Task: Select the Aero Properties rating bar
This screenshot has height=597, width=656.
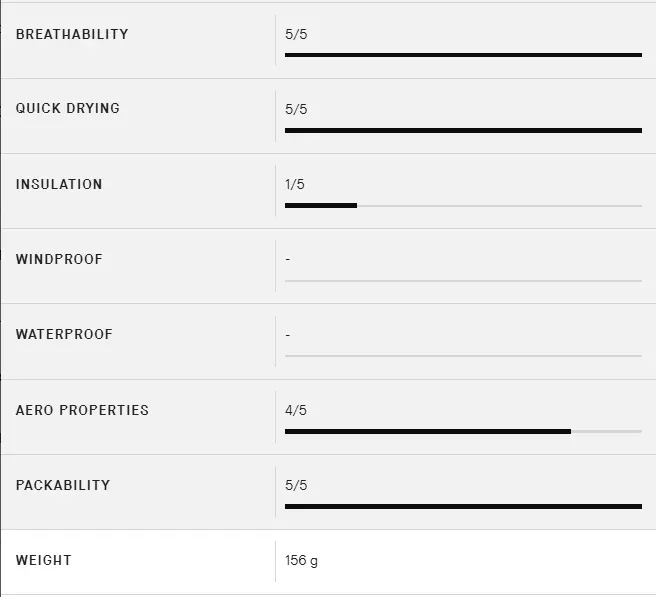Action: coord(463,431)
